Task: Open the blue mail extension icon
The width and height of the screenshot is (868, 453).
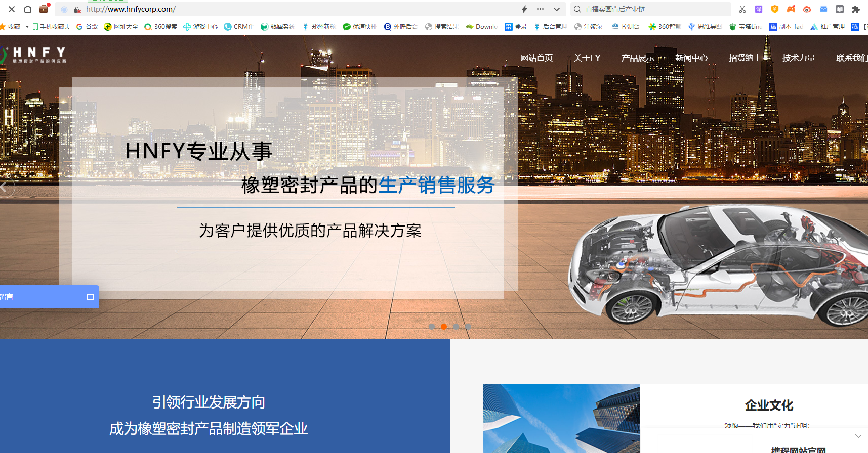Action: (823, 9)
